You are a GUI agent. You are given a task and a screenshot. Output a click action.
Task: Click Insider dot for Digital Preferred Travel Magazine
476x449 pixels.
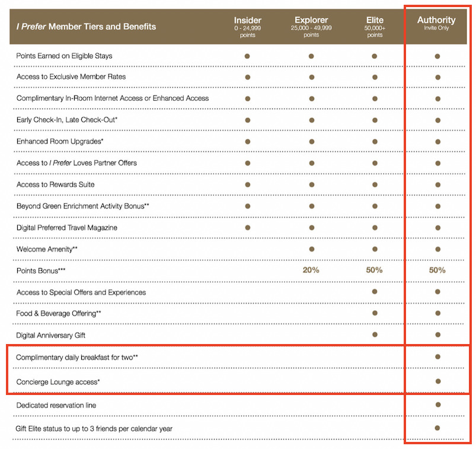pos(248,228)
